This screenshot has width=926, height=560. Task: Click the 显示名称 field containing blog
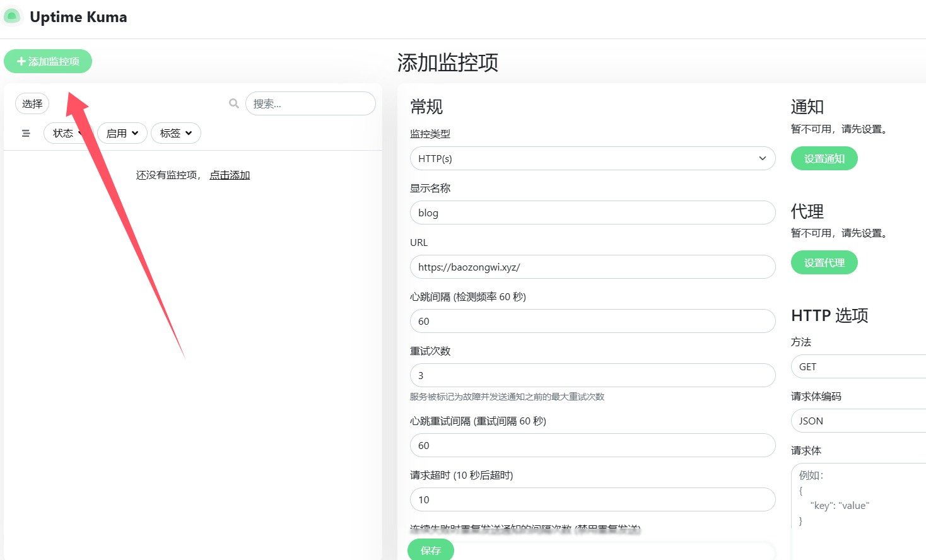(x=592, y=213)
